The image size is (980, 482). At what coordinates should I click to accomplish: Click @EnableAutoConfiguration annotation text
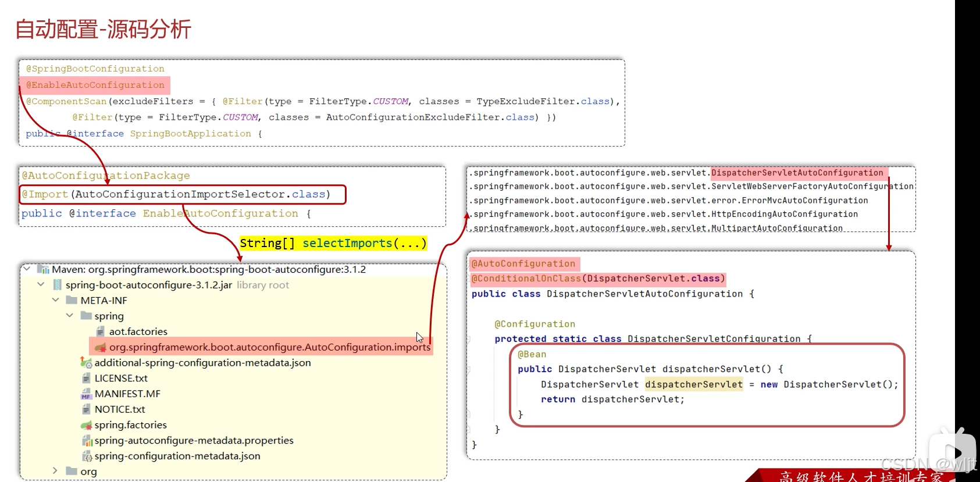[x=95, y=85]
